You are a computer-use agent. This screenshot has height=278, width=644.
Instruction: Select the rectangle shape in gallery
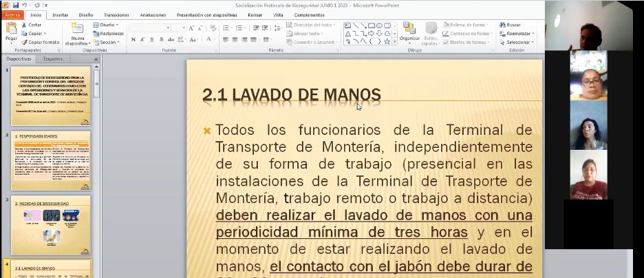pos(372,25)
